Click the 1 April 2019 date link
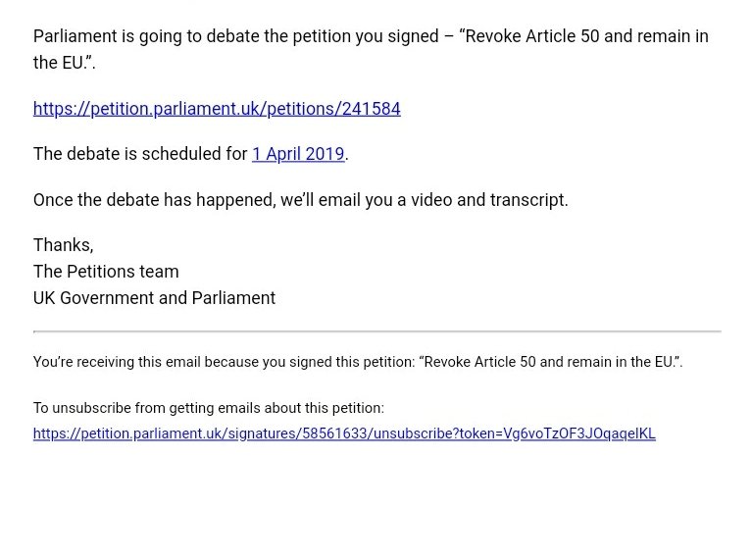Image resolution: width=752 pixels, height=560 pixels. [x=298, y=154]
